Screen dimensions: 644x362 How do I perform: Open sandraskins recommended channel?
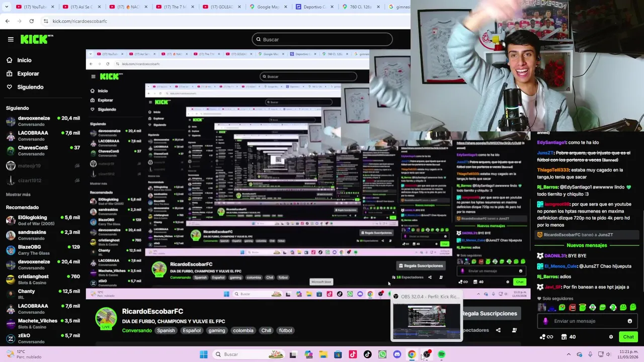[43, 235]
